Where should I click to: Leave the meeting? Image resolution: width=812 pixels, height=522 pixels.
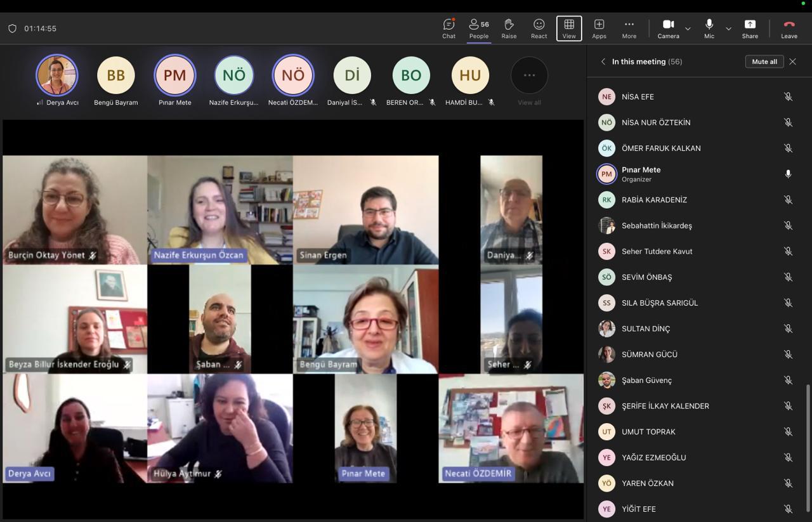coord(789,29)
